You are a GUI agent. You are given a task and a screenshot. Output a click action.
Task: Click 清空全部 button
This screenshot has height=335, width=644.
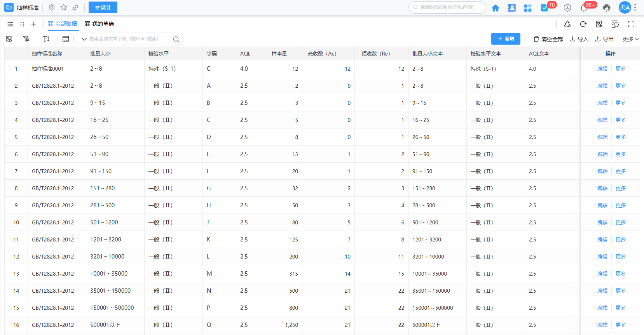548,39
